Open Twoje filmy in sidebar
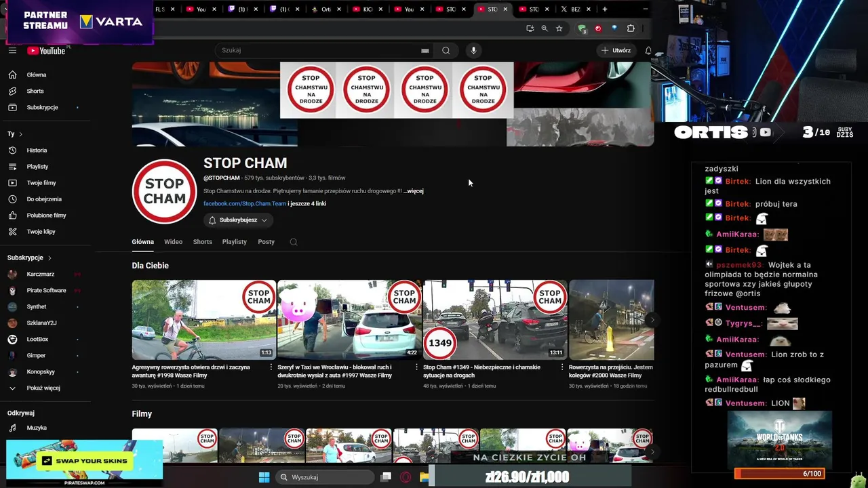Screen dimensions: 868x488 coord(41,183)
